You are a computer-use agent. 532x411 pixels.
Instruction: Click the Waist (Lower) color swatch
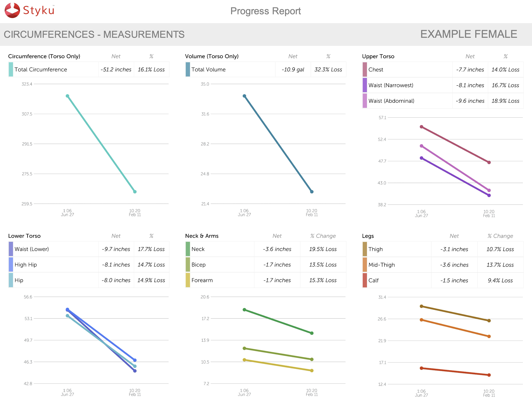coord(11,249)
